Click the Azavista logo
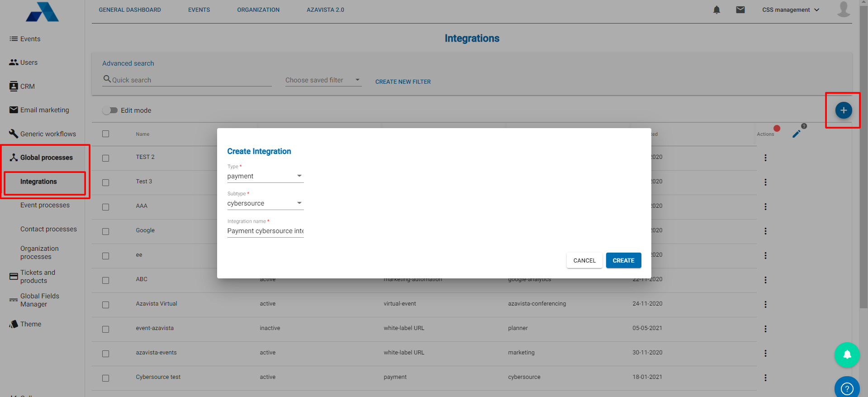 tap(42, 12)
